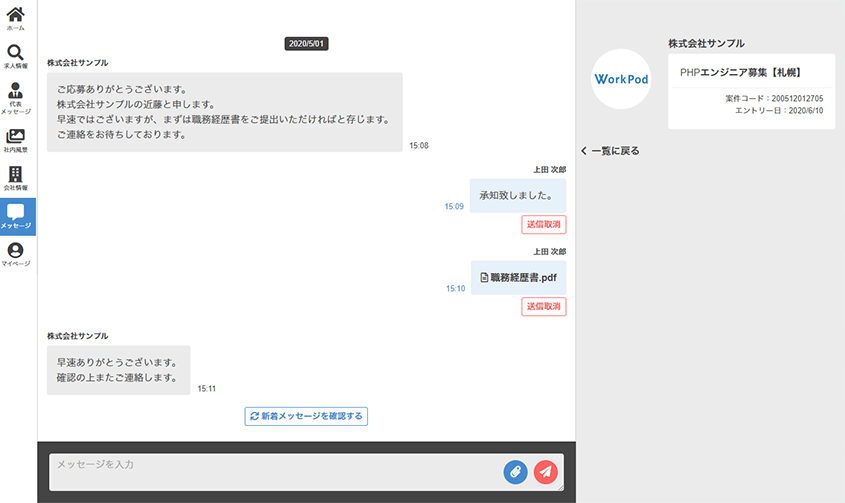
Task: Open the 職務経歴書.pdf file attachment
Action: pos(518,277)
